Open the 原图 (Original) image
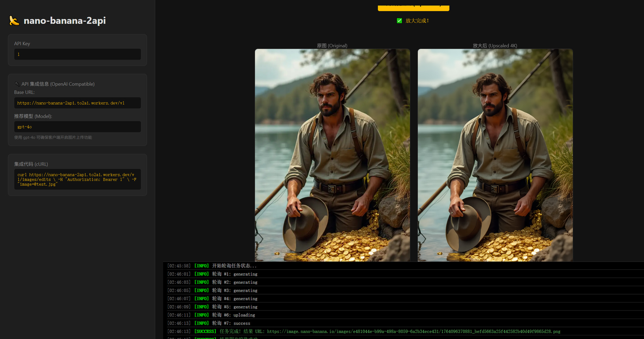 pos(332,155)
